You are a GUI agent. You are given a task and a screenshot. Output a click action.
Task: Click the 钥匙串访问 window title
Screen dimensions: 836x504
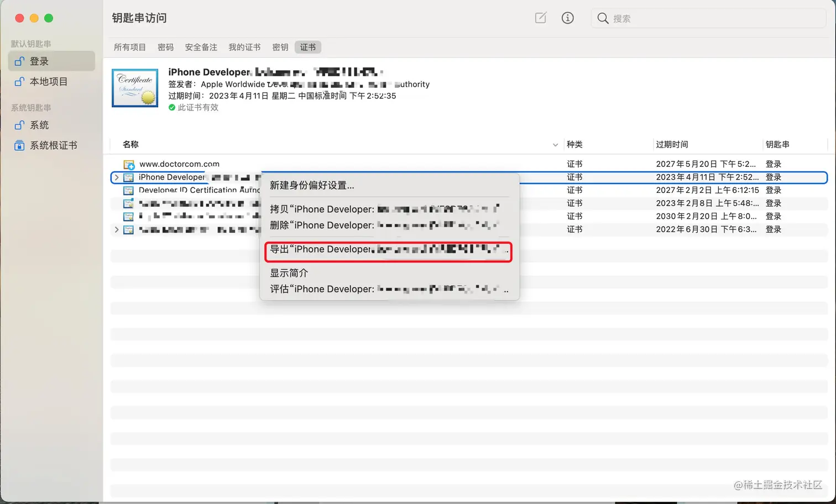pyautogui.click(x=139, y=18)
